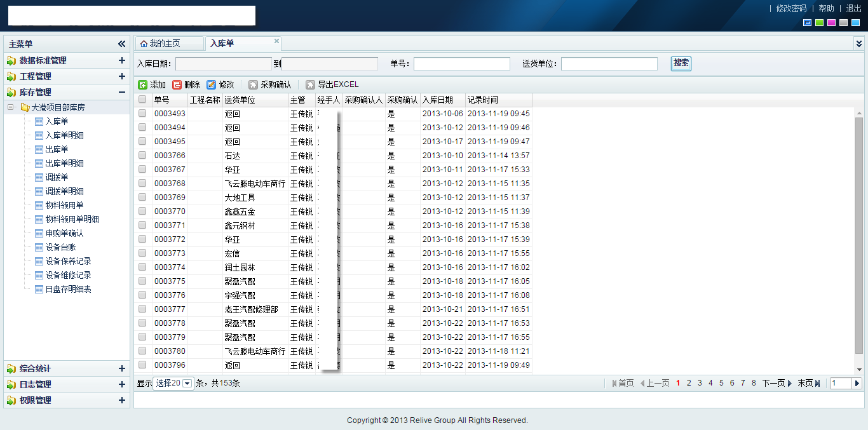
Task: Select the checkbox for order 0003770
Action: (x=142, y=211)
